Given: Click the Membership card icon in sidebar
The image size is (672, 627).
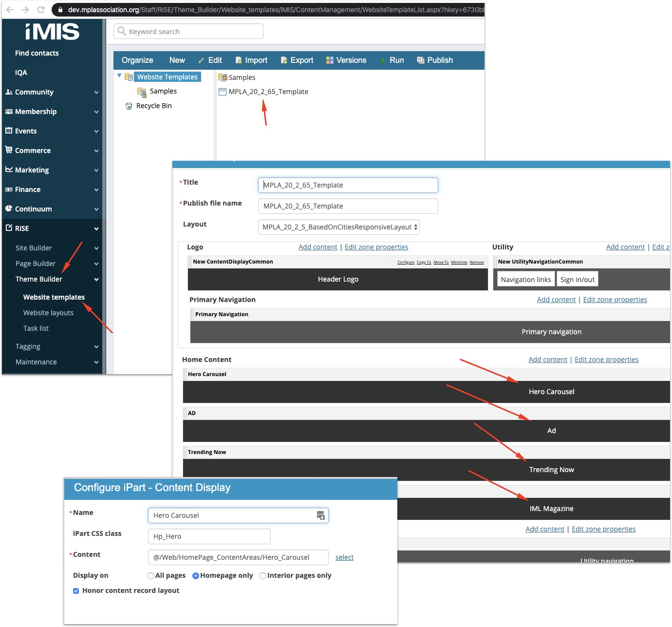Looking at the screenshot, I should coord(9,111).
